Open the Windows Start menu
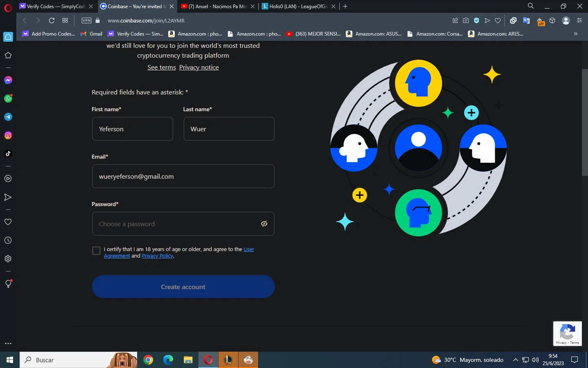The height and width of the screenshot is (368, 588). point(10,360)
